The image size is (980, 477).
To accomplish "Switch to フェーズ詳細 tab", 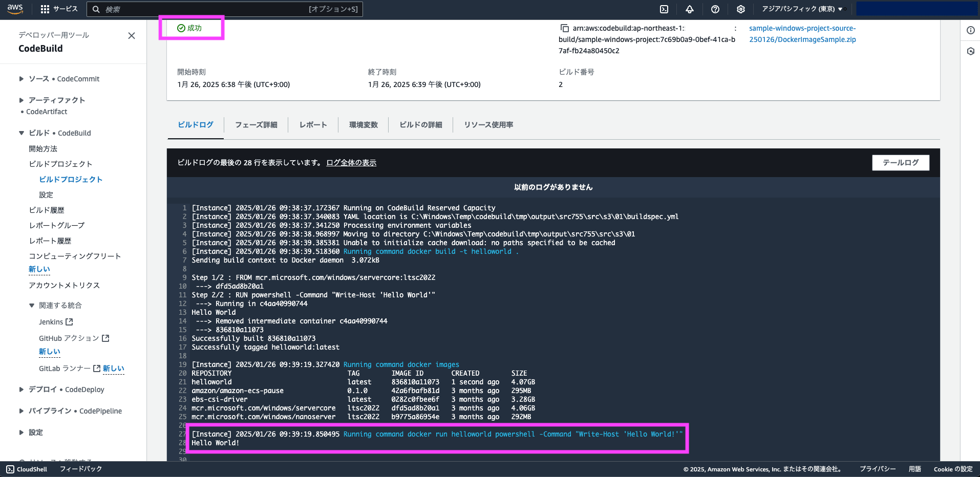I will click(256, 125).
